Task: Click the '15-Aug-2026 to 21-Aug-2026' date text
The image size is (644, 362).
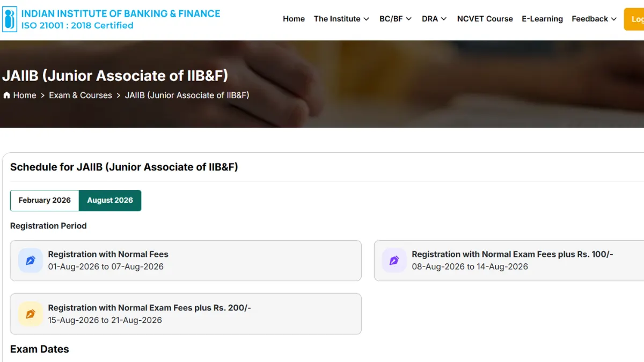Action: pyautogui.click(x=105, y=320)
